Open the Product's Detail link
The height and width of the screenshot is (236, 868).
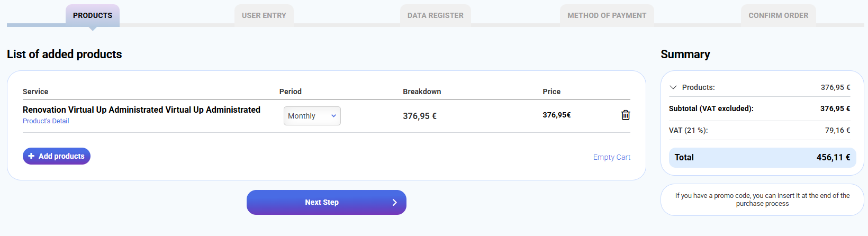[x=46, y=121]
